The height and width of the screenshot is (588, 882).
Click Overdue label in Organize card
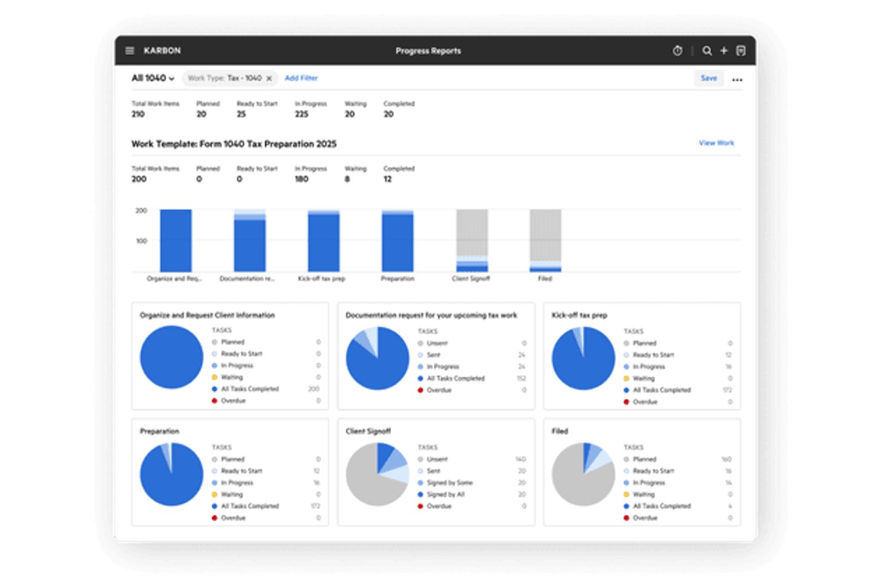pyautogui.click(x=233, y=401)
